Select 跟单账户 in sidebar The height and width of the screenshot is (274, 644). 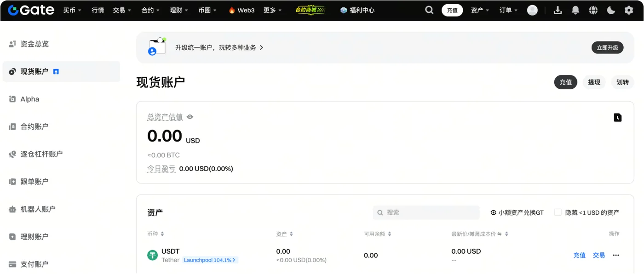[34, 182]
